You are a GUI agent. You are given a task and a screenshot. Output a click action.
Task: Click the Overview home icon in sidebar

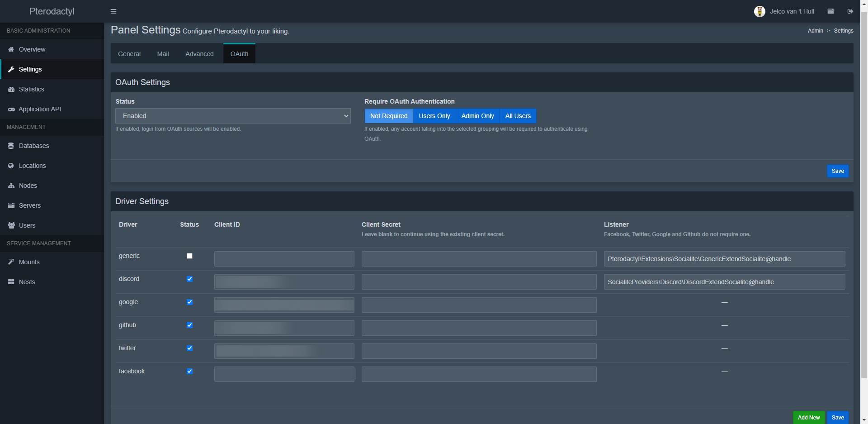tap(11, 49)
